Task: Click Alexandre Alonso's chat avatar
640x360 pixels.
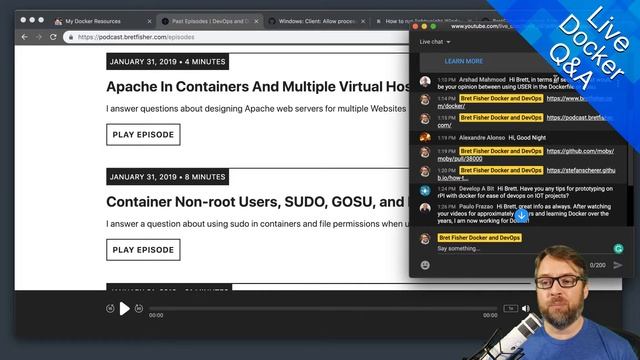Action: pos(425,138)
